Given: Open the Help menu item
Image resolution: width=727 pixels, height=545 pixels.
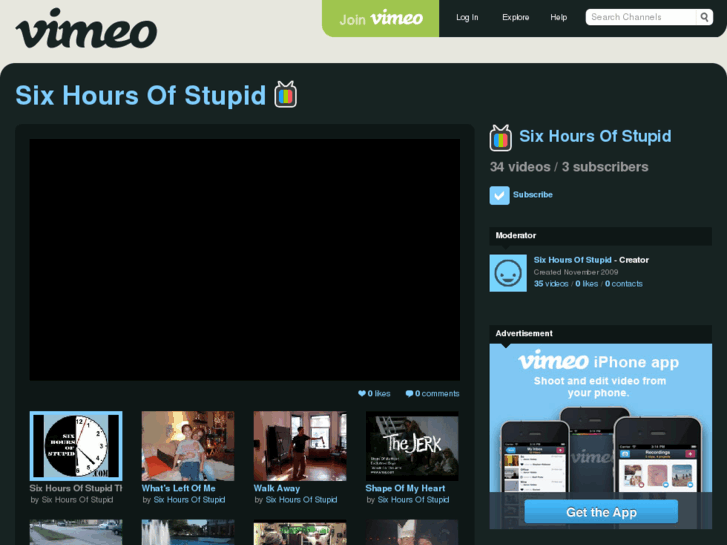Looking at the screenshot, I should pyautogui.click(x=559, y=17).
